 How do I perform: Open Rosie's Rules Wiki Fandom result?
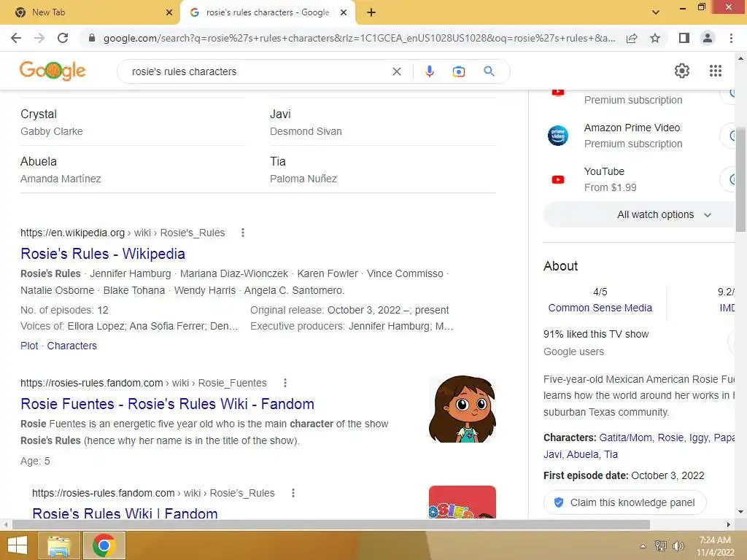tap(125, 513)
